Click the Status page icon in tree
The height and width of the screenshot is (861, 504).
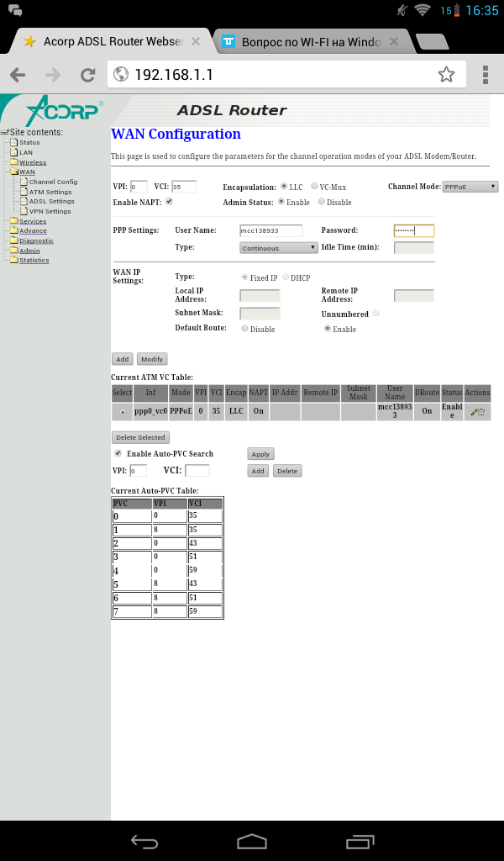(x=14, y=143)
